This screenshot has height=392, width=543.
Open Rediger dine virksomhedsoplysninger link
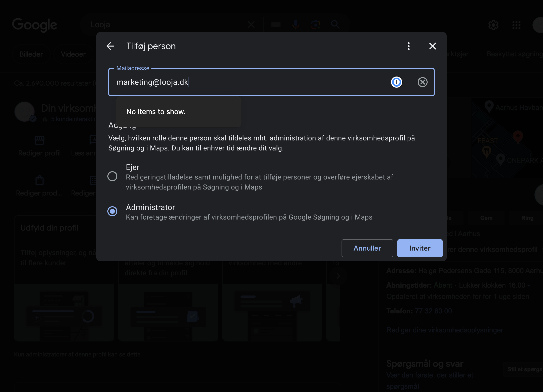point(445,330)
